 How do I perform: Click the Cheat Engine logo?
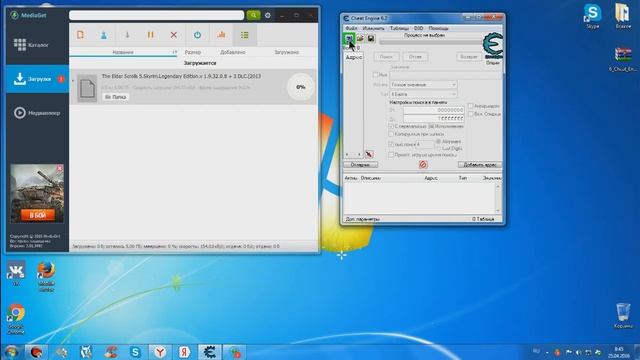pyautogui.click(x=493, y=46)
